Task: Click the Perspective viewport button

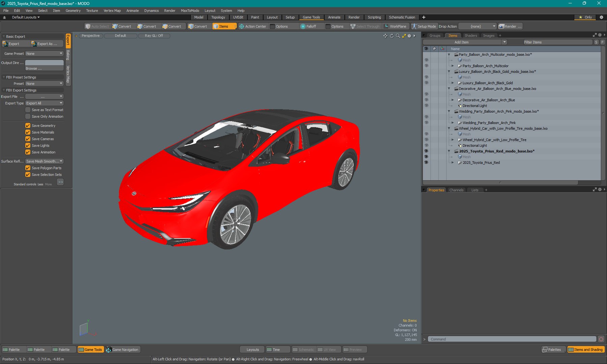Action: click(x=91, y=36)
